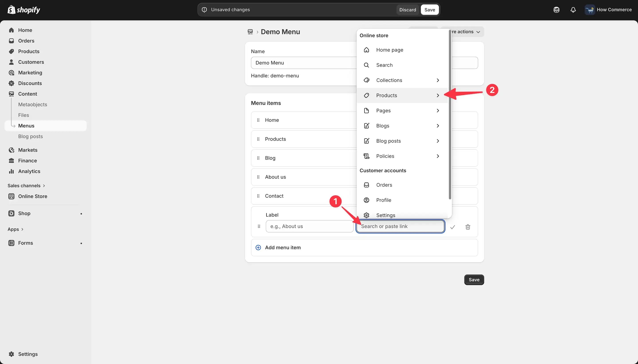The height and width of the screenshot is (364, 638).
Task: Expand Blog posts in the link picker
Action: tap(402, 141)
